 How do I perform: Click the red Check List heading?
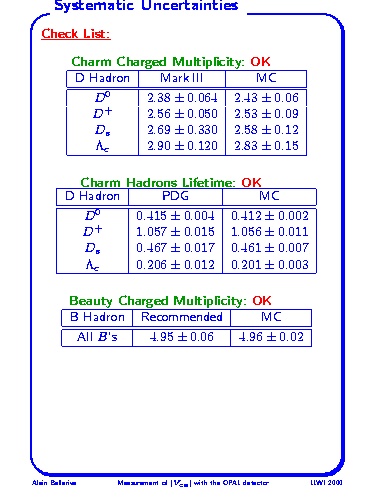(x=76, y=34)
